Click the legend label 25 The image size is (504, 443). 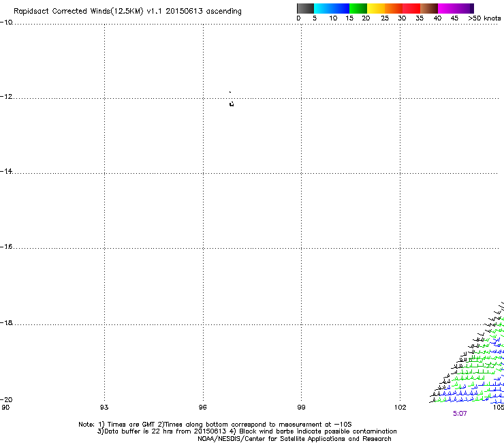[385, 18]
